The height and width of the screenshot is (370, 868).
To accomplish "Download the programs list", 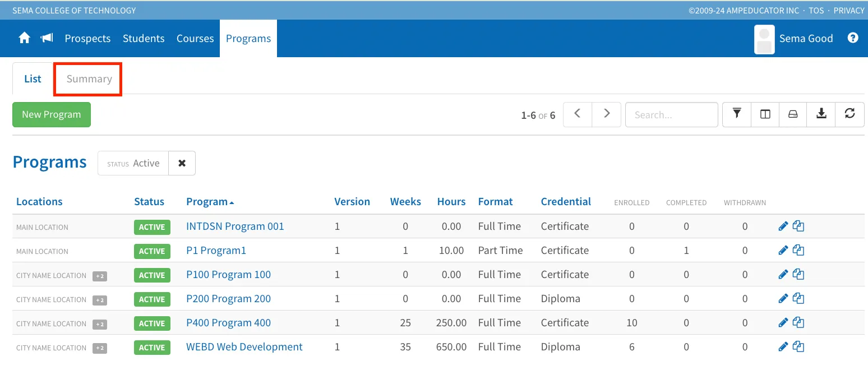I will coord(821,114).
